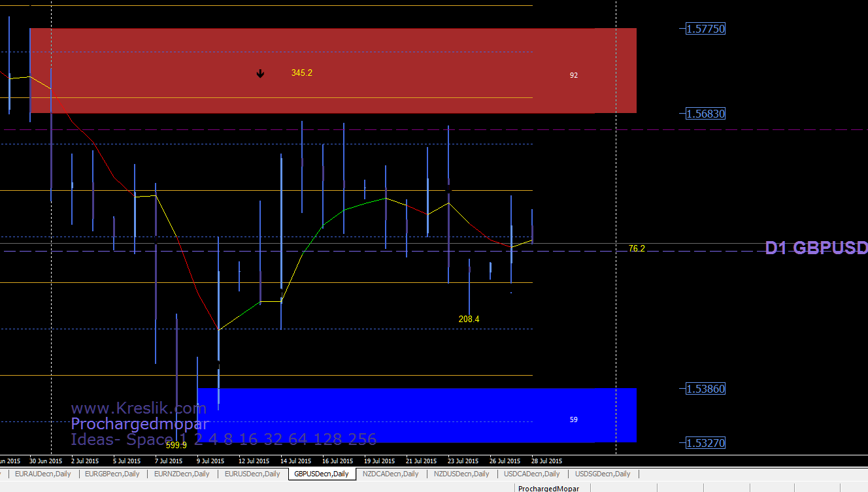Select the black down arrow in the red zone
Screen dimensions: 868x492
[260, 74]
